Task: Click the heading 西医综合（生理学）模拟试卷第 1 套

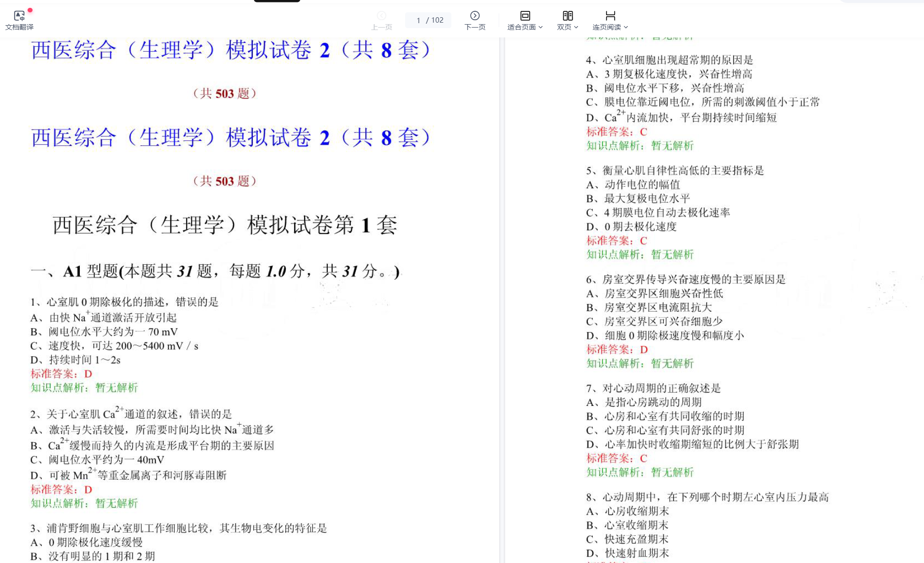Action: coord(225,225)
